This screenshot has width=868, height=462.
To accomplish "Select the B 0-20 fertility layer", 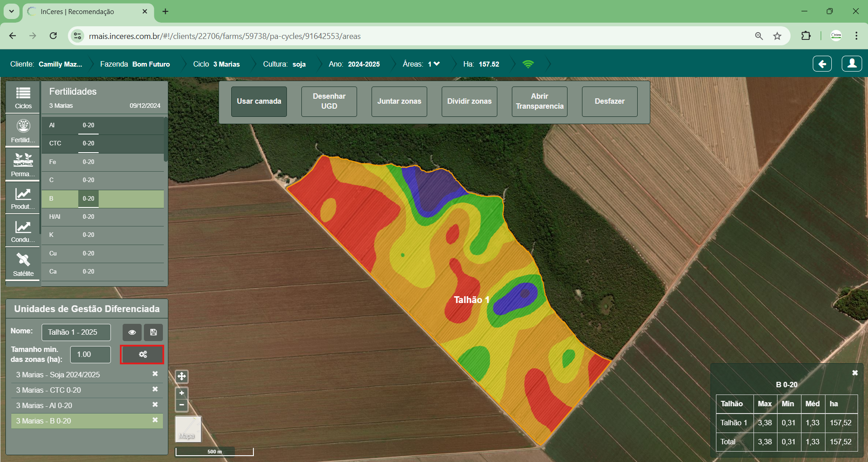I will [x=103, y=199].
